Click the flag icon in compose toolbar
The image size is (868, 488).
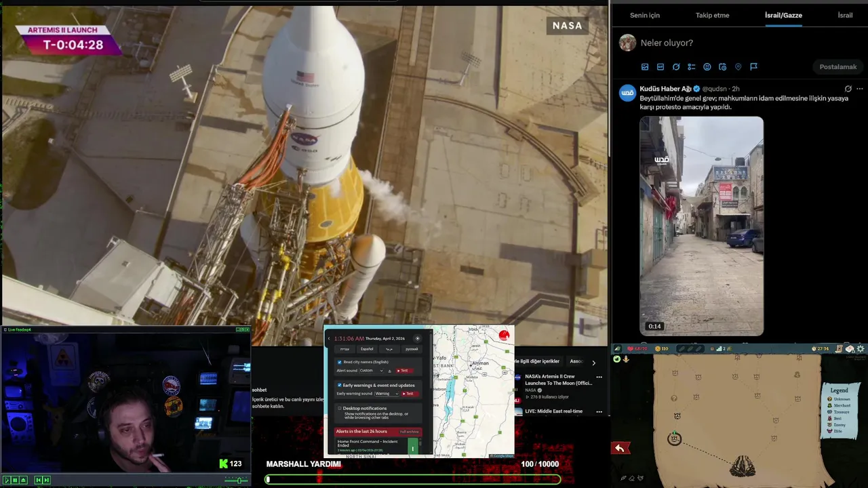point(753,67)
